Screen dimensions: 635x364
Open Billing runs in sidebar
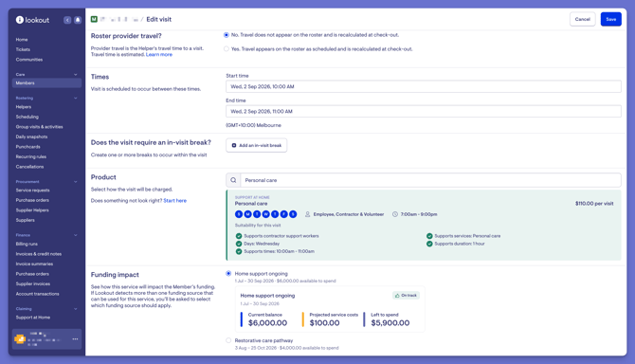coord(27,245)
